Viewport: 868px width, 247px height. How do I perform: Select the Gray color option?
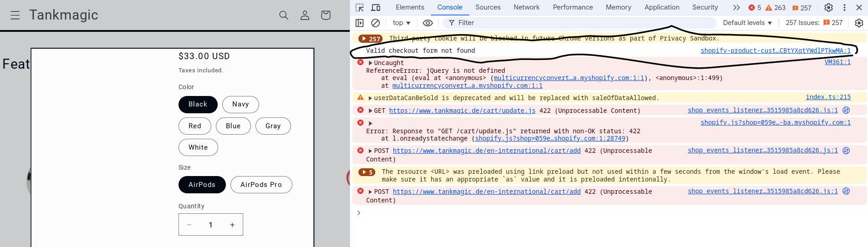pos(273,126)
